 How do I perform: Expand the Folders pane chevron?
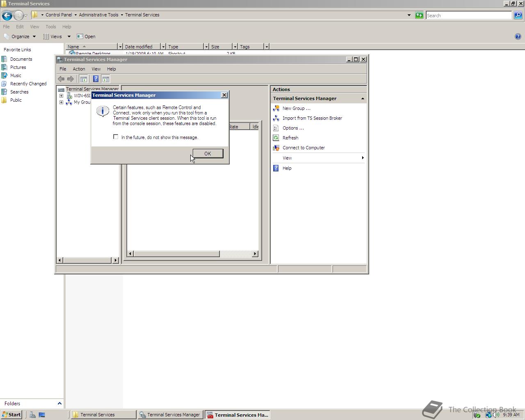coord(59,404)
